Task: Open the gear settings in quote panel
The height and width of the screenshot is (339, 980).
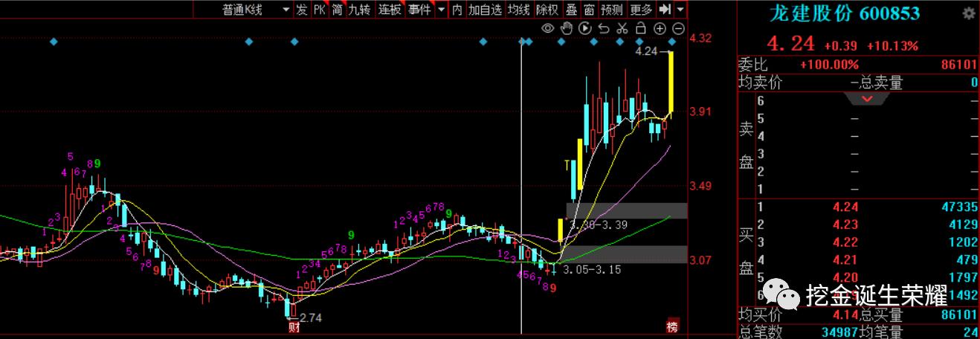Action: coord(968,13)
